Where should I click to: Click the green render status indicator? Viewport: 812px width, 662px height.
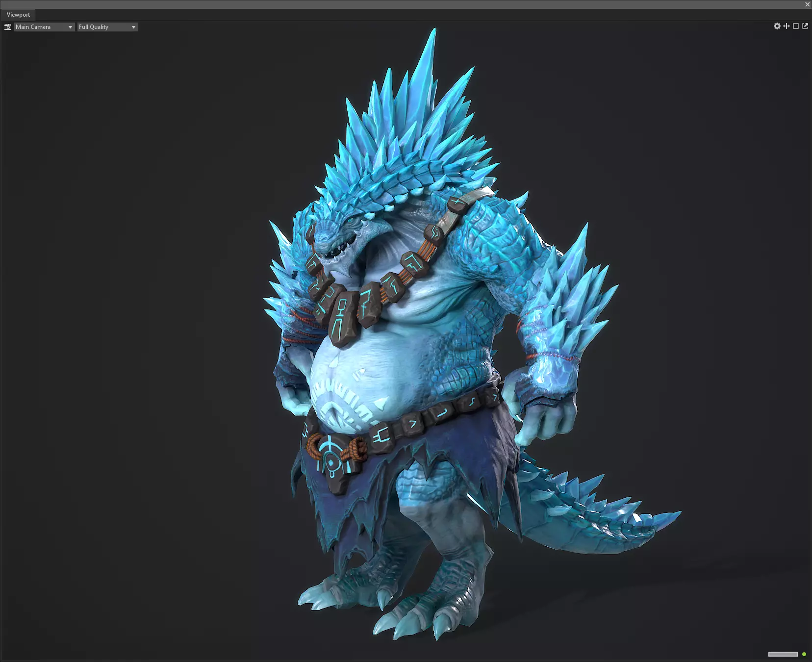click(804, 654)
